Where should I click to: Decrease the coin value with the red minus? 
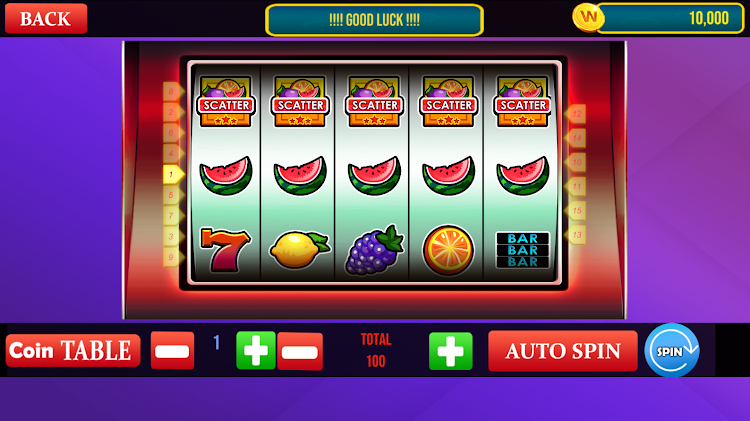(x=172, y=350)
